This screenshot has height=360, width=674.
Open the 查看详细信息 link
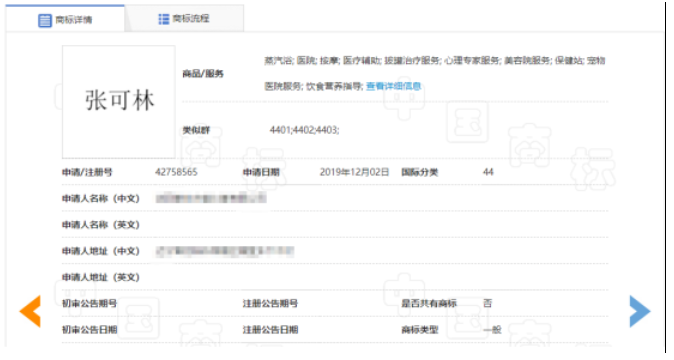coord(393,86)
